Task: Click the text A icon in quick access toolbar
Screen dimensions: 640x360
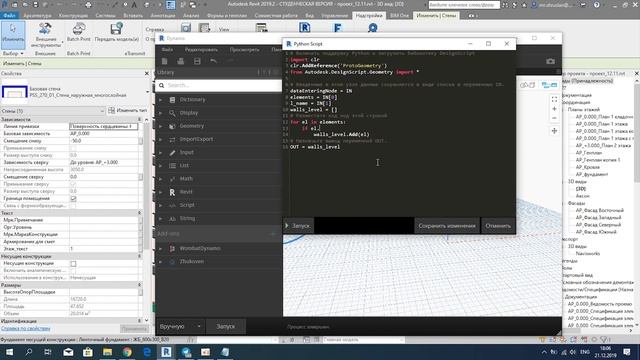Action: pyautogui.click(x=134, y=5)
